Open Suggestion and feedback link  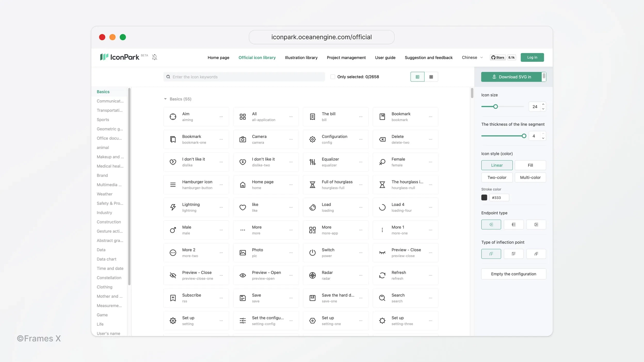429,57
